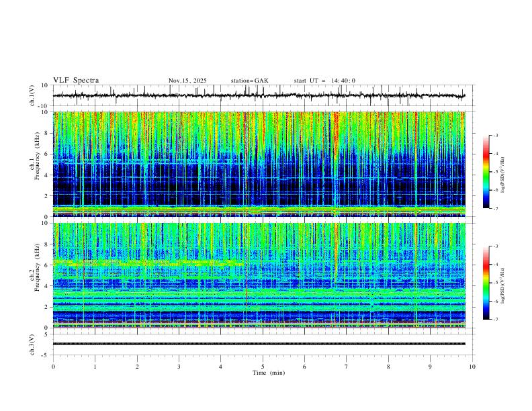532x411 pixels.
Task: Click the green sub-1 kHz band in ch.1 spectrogram
Action: coord(259,210)
